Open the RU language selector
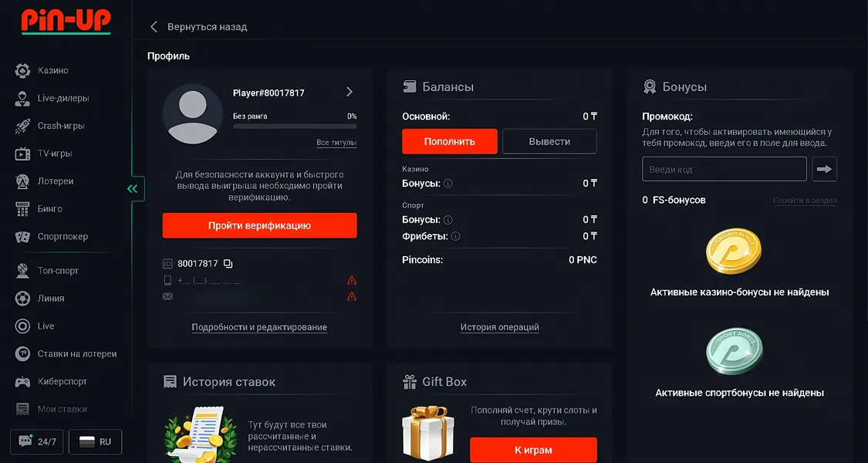The image size is (868, 463). [x=96, y=442]
